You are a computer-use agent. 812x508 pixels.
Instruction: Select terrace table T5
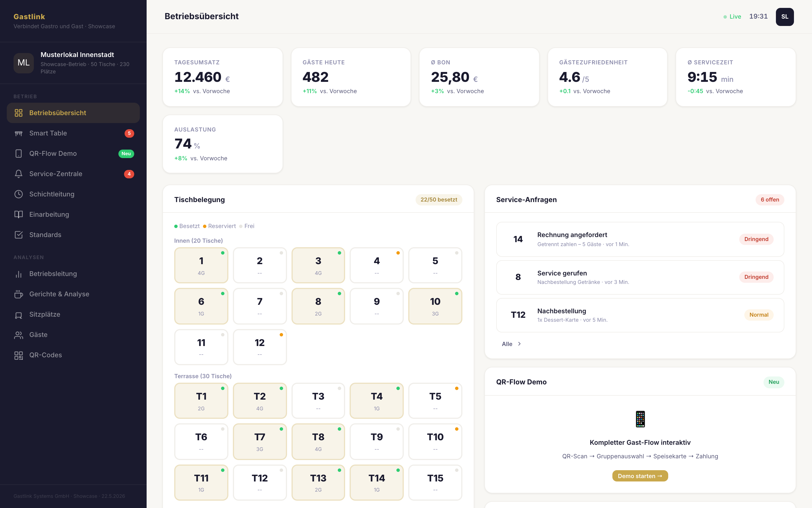tap(435, 401)
